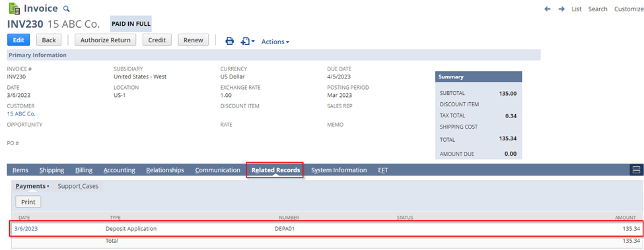The width and height of the screenshot is (644, 250).
Task: Open the search magnifier next to Invoice
Action: pos(67,9)
